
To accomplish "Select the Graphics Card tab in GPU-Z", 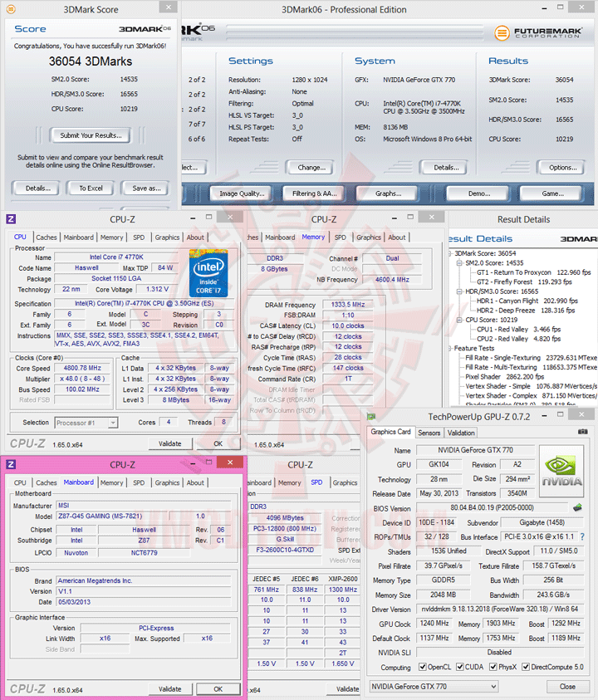I will pyautogui.click(x=390, y=432).
